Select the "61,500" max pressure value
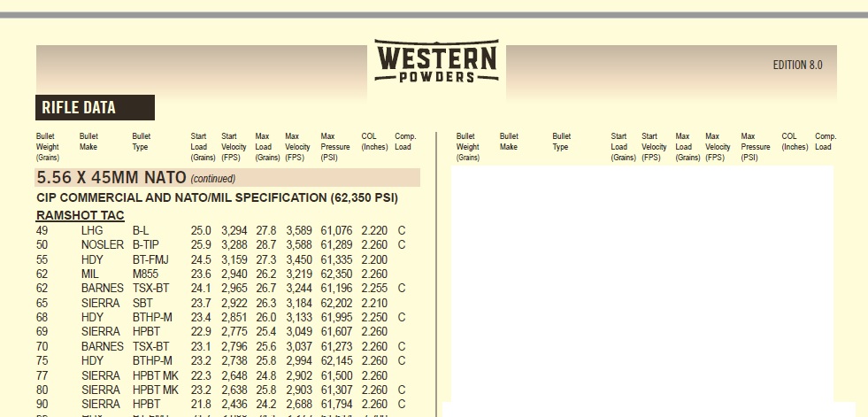 336,376
